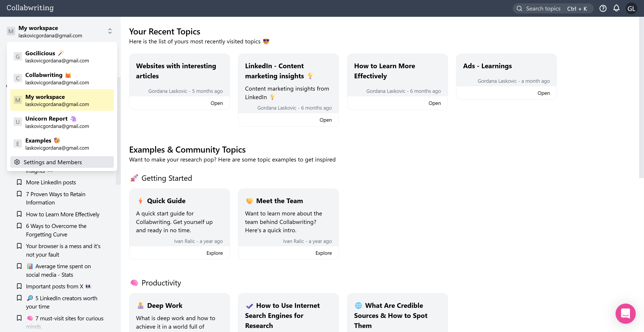Open How to Use Internet Search Engines card
This screenshot has height=332, width=644.
(x=288, y=313)
